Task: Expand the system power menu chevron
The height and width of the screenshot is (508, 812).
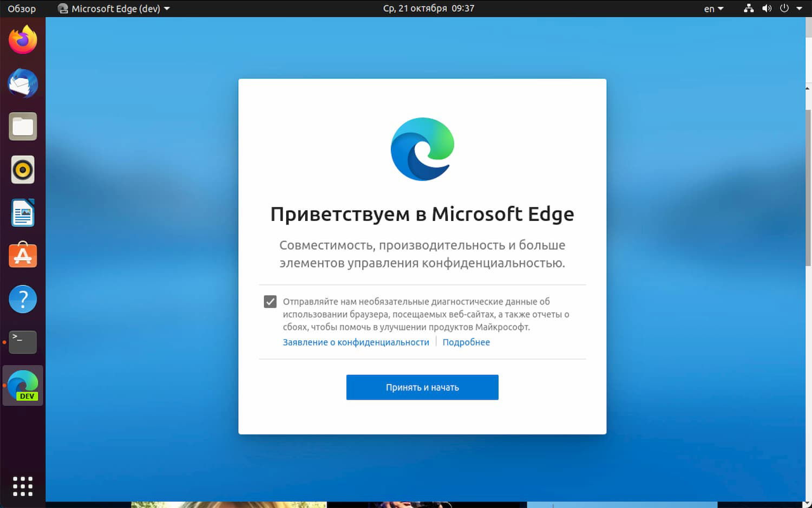Action: (800, 8)
